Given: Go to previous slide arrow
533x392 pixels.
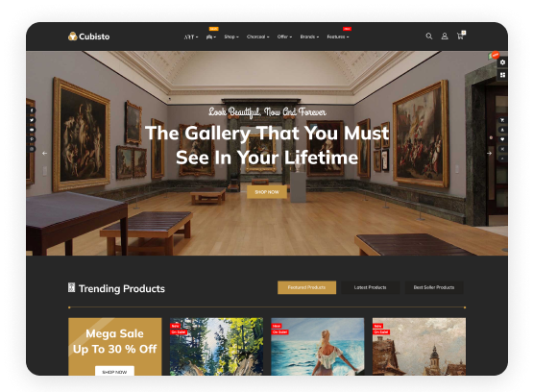Looking at the screenshot, I should [44, 154].
